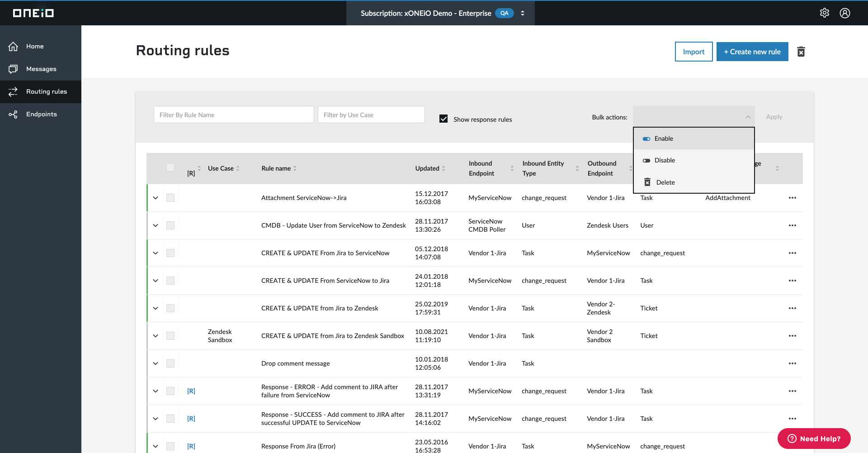Open the options menu for the Response ERROR rule
This screenshot has height=453, width=868.
(x=793, y=391)
